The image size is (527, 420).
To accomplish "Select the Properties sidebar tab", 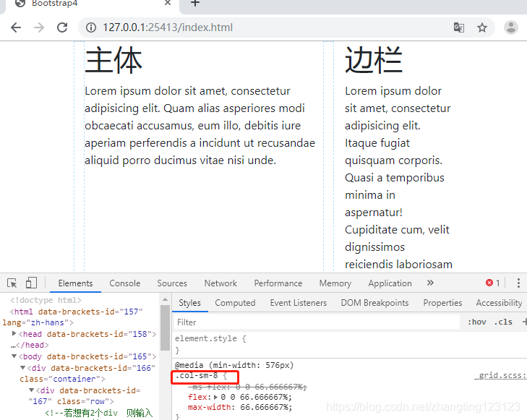I will (x=442, y=303).
